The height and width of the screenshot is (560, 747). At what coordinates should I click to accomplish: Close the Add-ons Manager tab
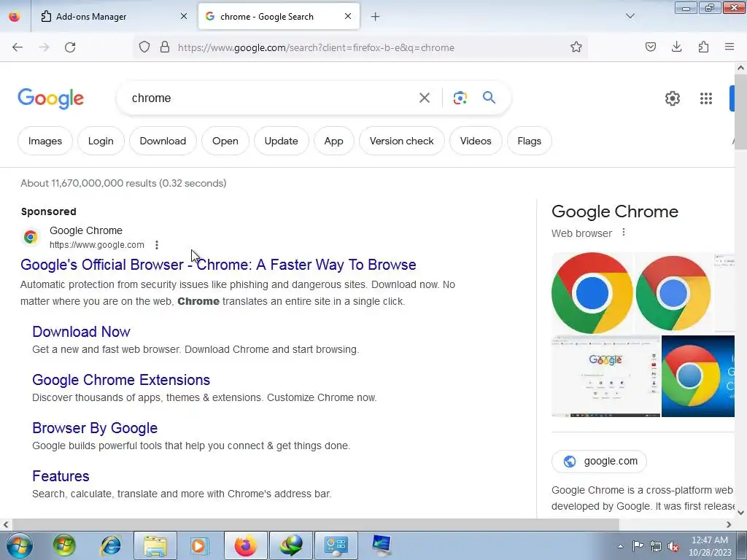[184, 16]
